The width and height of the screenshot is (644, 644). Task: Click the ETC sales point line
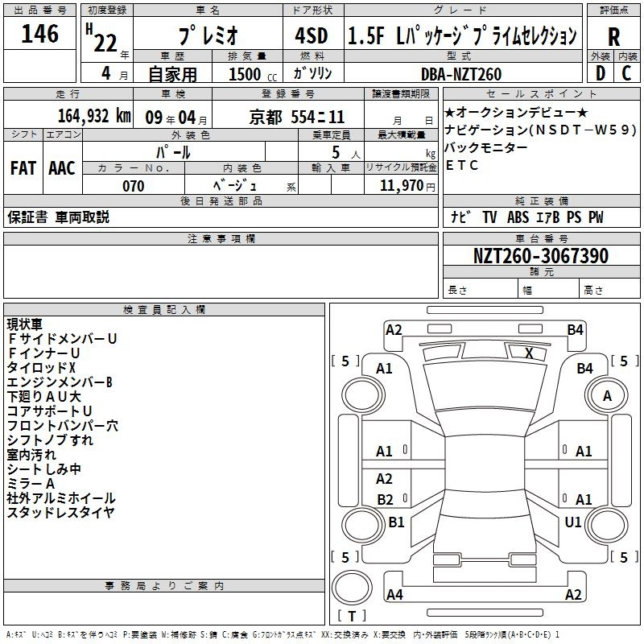(462, 165)
